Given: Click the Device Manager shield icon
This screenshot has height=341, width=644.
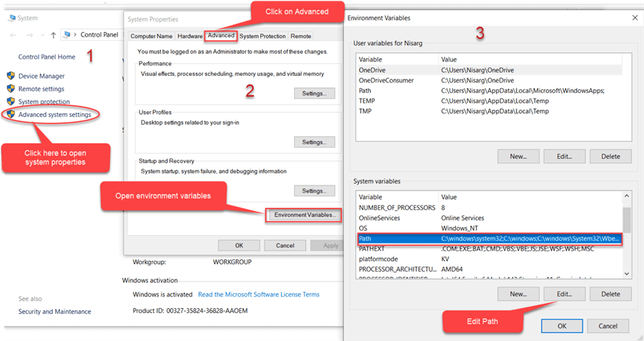Looking at the screenshot, I should (x=11, y=76).
